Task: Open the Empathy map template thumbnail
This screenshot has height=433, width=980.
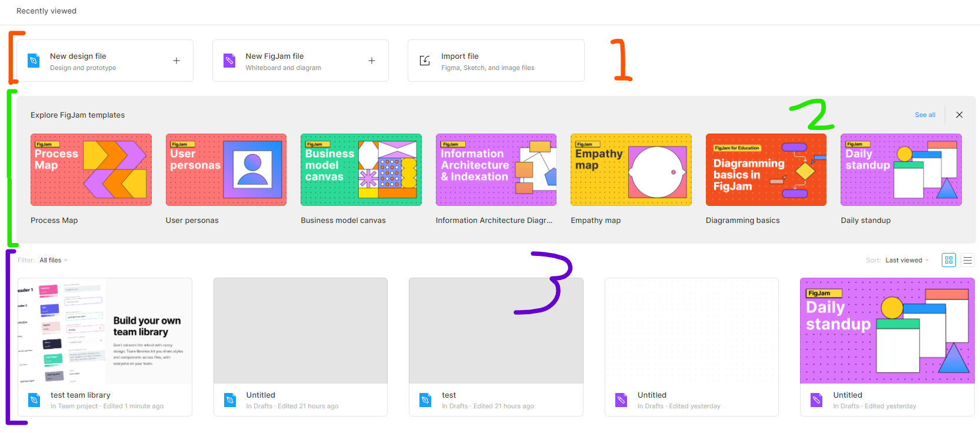Action: pos(631,169)
